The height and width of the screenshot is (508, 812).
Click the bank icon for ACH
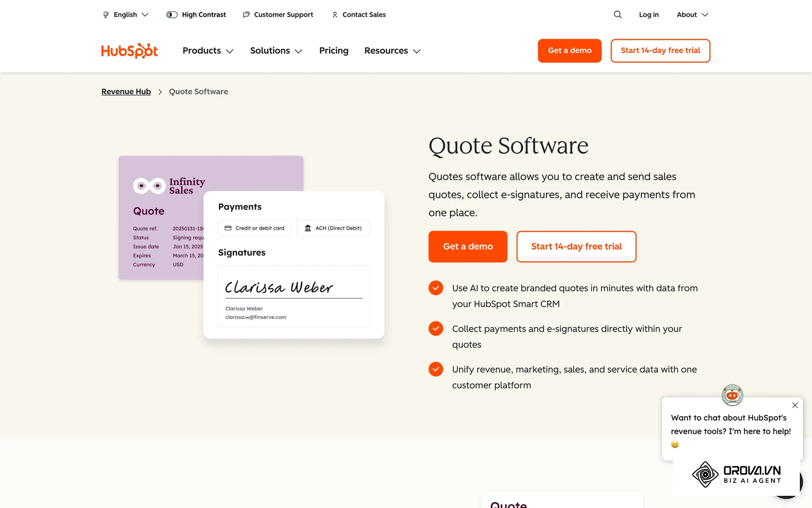pos(308,228)
